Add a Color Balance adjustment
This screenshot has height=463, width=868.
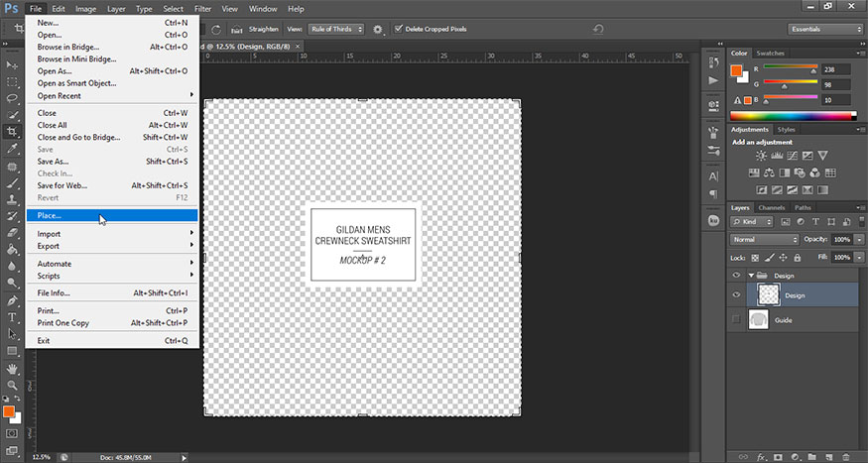tap(769, 173)
